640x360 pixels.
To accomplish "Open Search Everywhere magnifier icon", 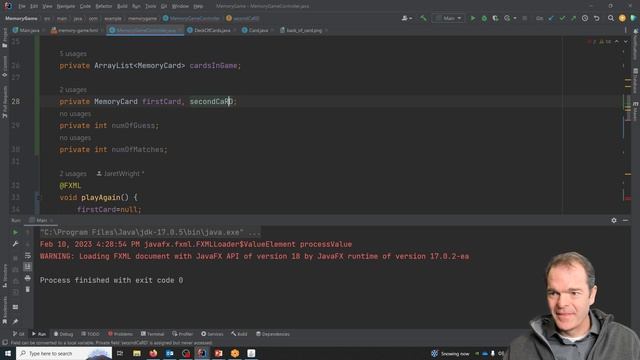I will point(611,18).
